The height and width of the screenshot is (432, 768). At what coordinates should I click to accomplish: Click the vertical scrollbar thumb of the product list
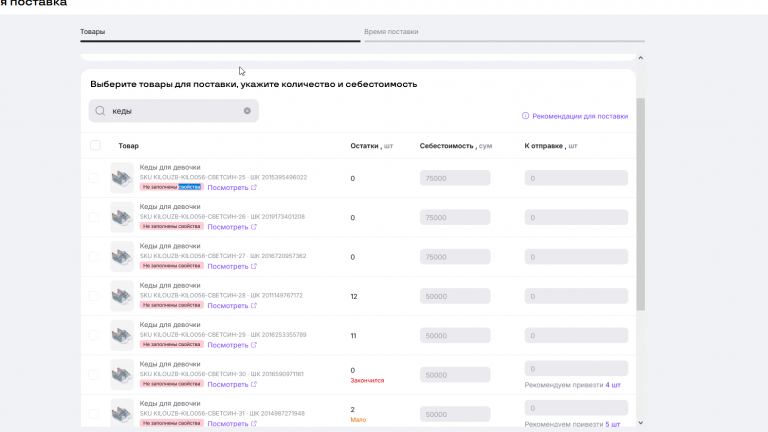pyautogui.click(x=640, y=204)
